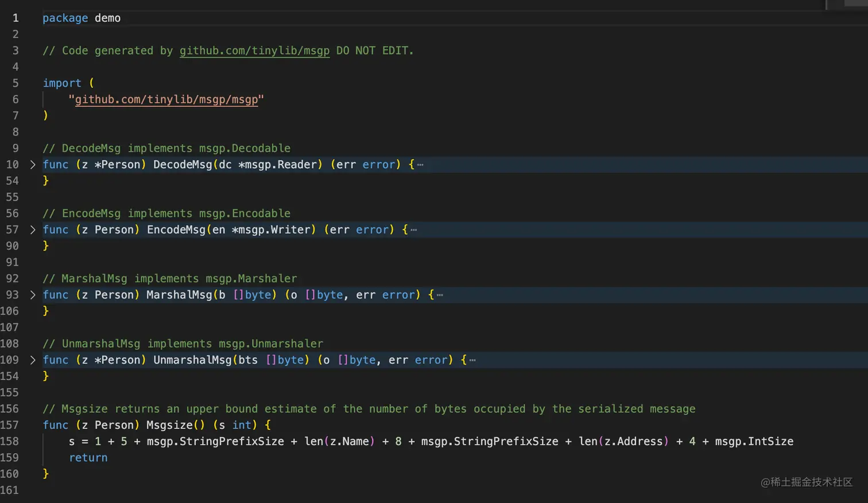Click the ellipsis to reveal DecodeMsg body

pos(421,164)
